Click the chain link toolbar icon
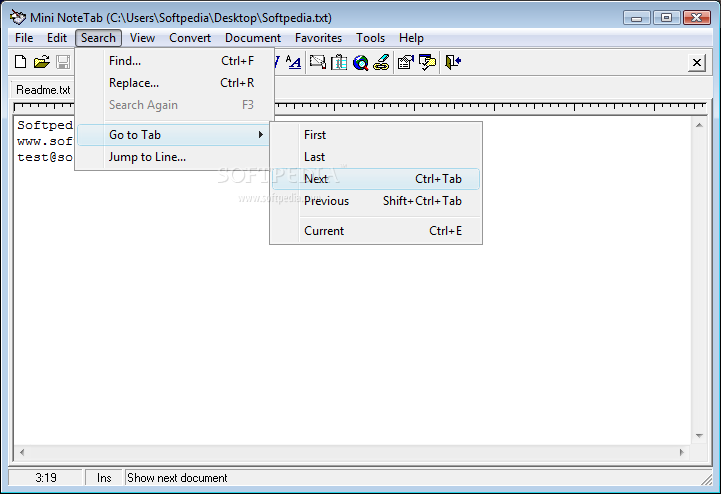Screen dimensions: 721x494 (381, 62)
